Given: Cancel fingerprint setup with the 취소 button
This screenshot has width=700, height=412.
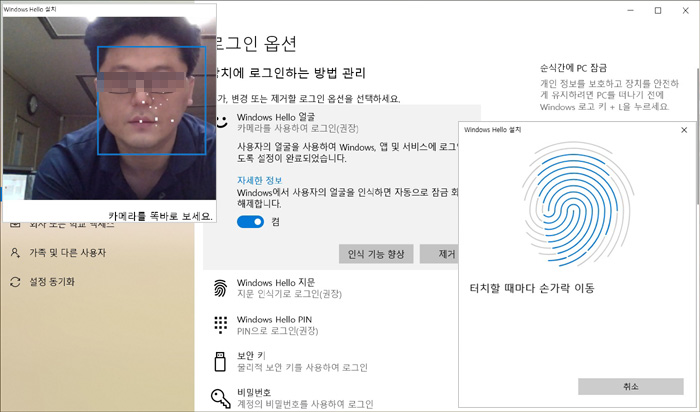Looking at the screenshot, I should click(x=629, y=386).
